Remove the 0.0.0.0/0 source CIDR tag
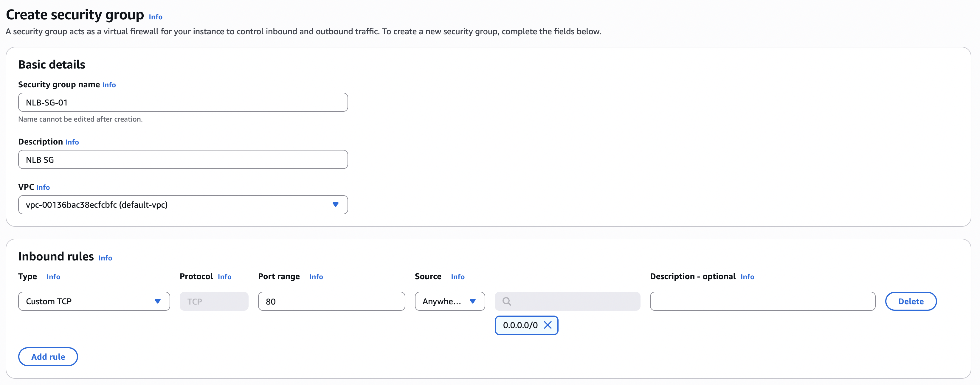Viewport: 980px width, 385px height. coord(548,325)
